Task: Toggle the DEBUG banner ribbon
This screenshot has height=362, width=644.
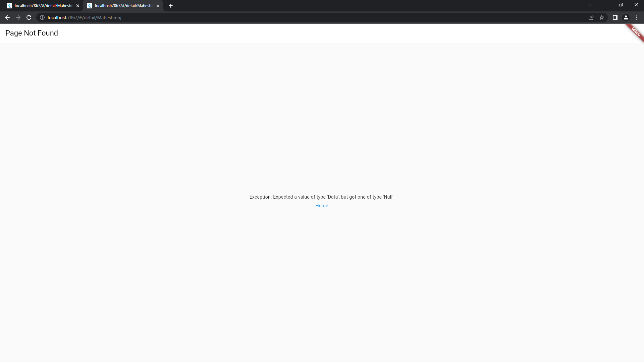Action: coord(635,33)
